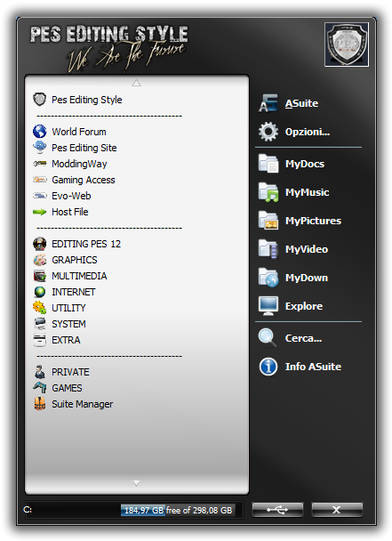Click the Cerca magnifier icon
This screenshot has height=541, width=392.
pos(268,338)
